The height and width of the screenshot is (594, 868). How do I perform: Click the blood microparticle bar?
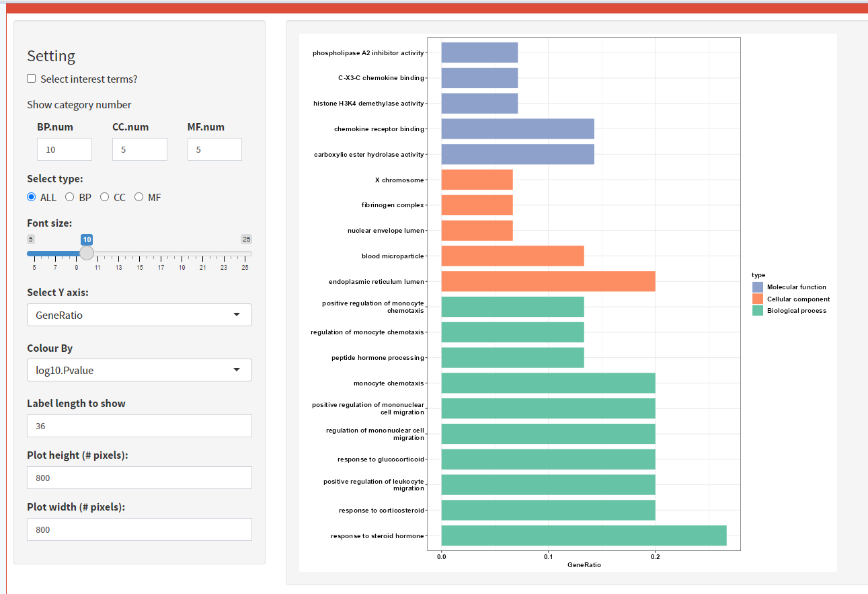pyautogui.click(x=512, y=256)
